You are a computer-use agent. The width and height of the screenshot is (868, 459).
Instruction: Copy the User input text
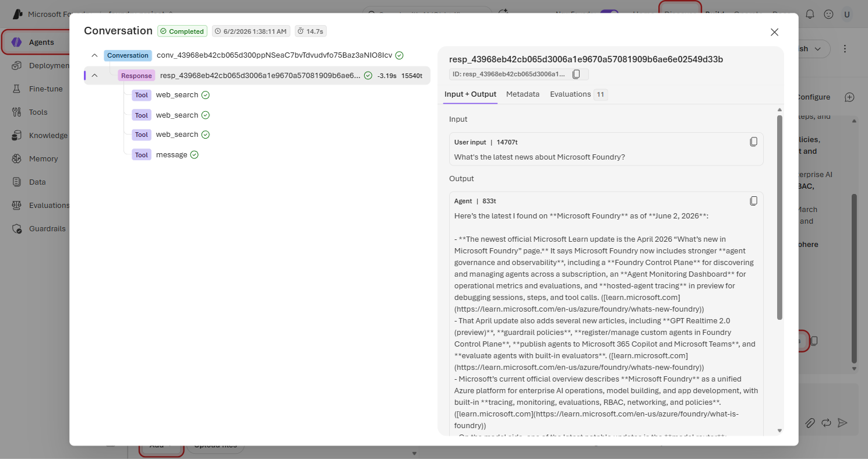pyautogui.click(x=753, y=142)
